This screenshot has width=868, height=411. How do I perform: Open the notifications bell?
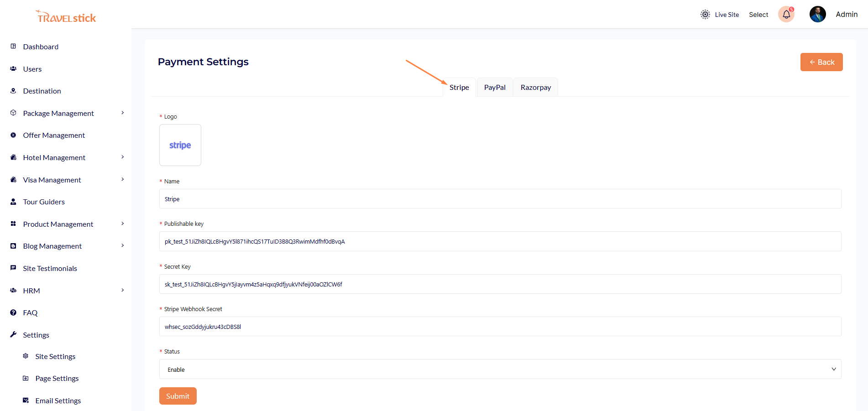(x=786, y=14)
